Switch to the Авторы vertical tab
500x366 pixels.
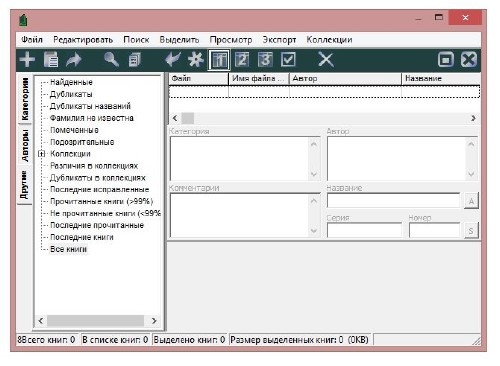(x=25, y=145)
